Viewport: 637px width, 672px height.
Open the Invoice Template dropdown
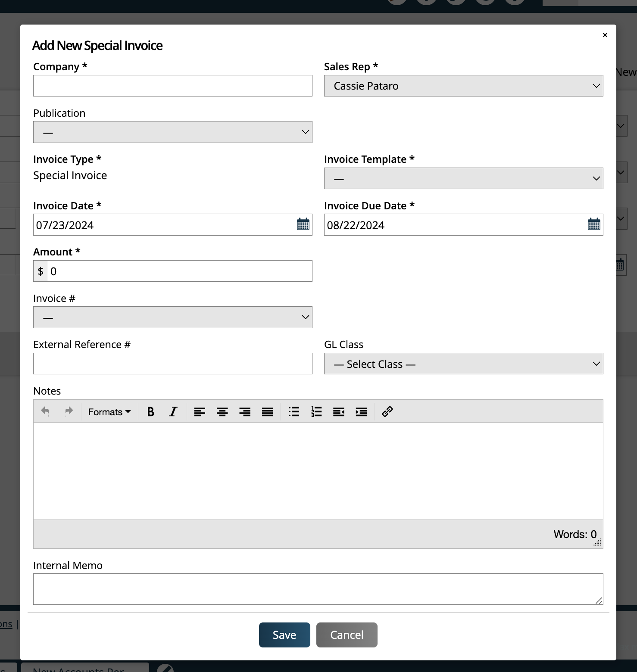click(463, 178)
